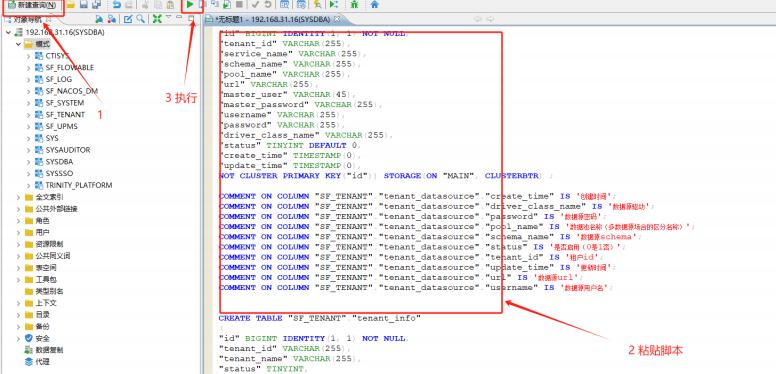Click the save all icon
Viewport: 776px width, 374px height.
click(96, 5)
